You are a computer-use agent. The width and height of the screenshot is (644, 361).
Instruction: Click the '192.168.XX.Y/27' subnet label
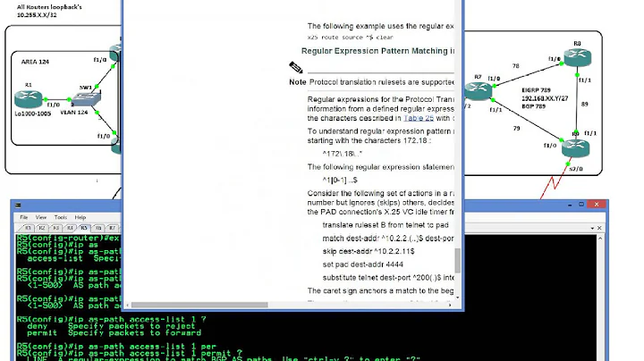(545, 98)
